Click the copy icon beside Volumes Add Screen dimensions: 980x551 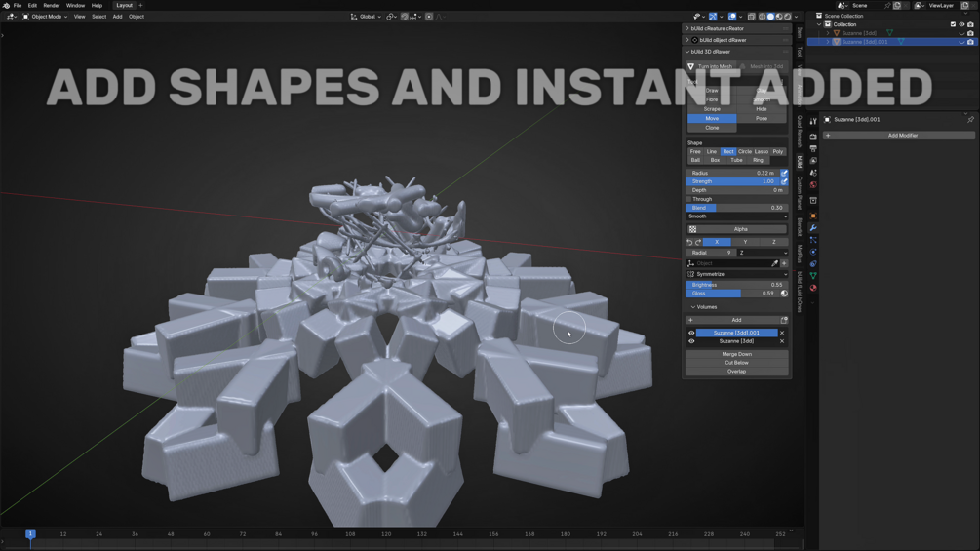coord(784,320)
